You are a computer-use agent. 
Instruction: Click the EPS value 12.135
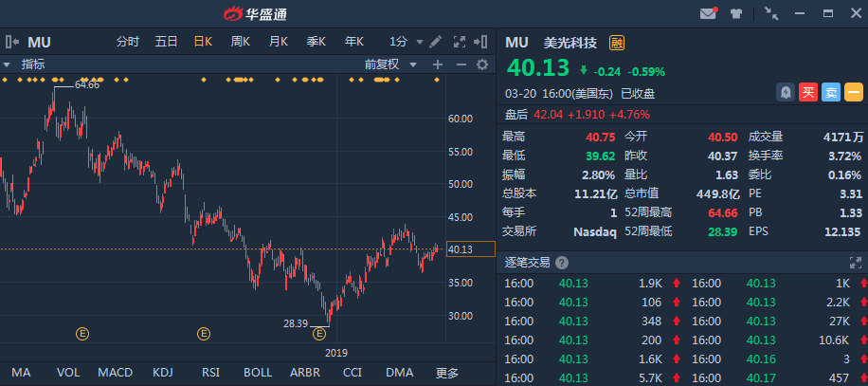[842, 231]
